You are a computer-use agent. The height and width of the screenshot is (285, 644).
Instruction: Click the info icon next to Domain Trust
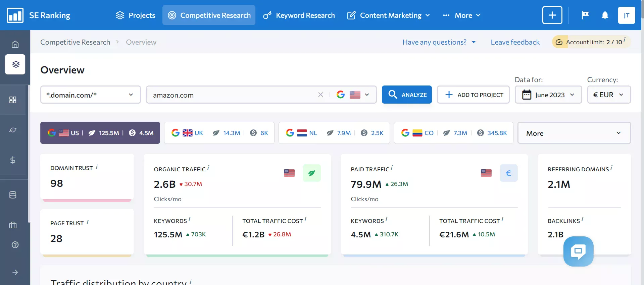tap(97, 167)
